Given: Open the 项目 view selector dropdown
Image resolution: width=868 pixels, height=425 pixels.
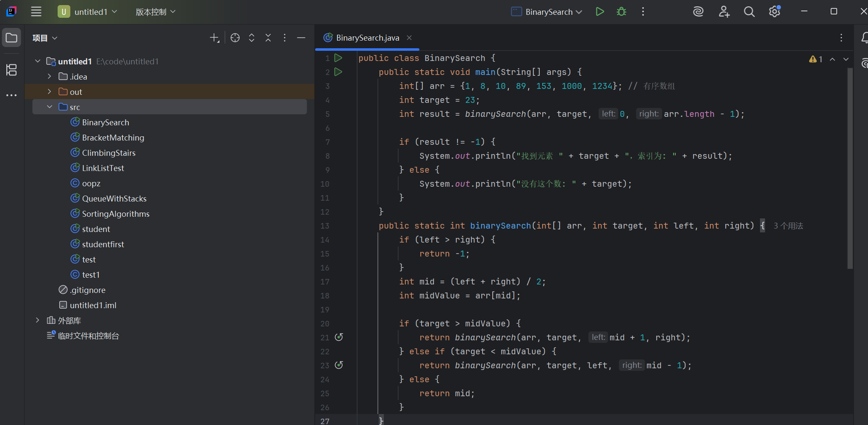Looking at the screenshot, I should [45, 38].
